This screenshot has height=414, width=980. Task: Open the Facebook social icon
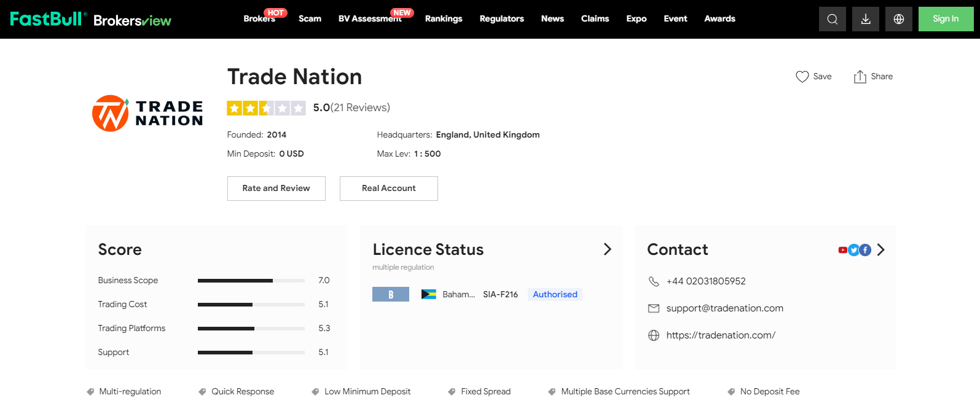point(865,250)
